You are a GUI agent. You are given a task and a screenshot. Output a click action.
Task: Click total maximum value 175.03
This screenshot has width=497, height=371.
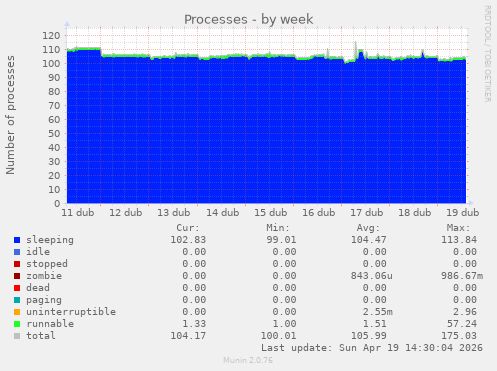click(x=459, y=336)
